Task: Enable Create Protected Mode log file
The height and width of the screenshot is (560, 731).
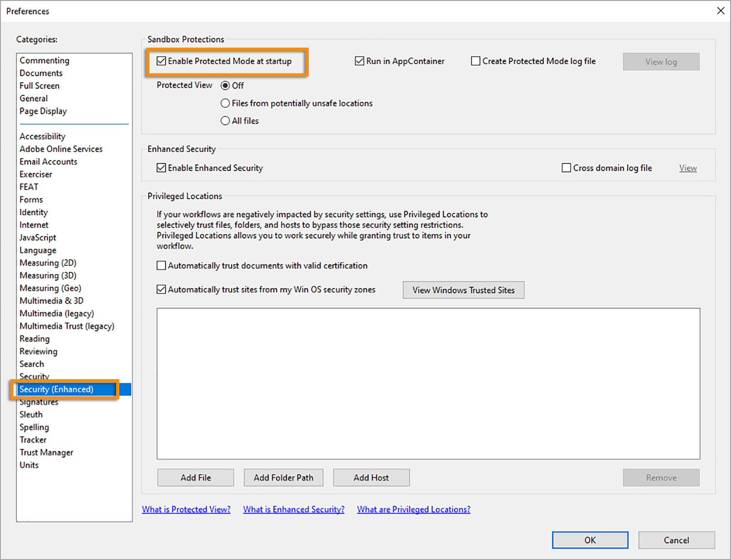Action: (475, 61)
